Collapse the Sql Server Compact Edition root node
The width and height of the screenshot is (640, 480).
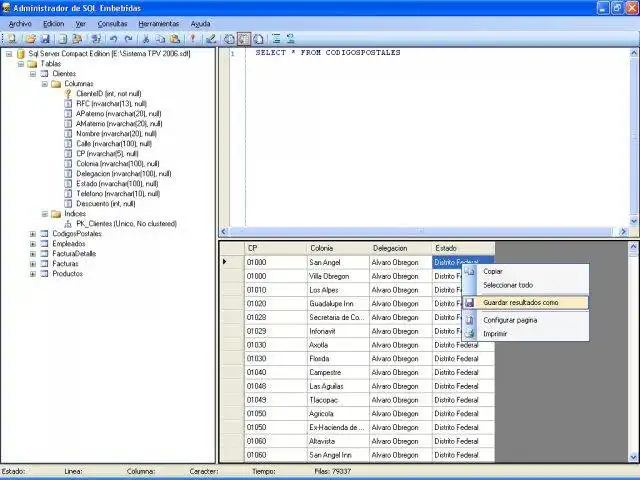9,53
